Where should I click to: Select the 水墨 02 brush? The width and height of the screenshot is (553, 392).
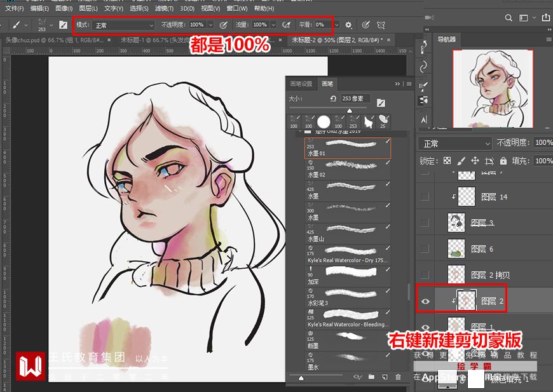point(348,170)
